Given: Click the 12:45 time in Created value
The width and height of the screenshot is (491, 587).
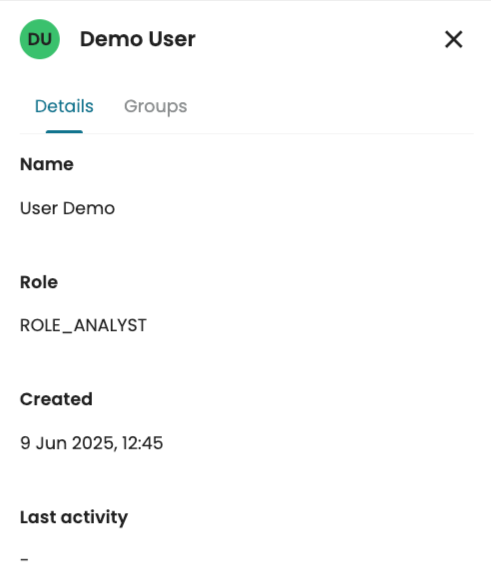Looking at the screenshot, I should (x=143, y=443).
